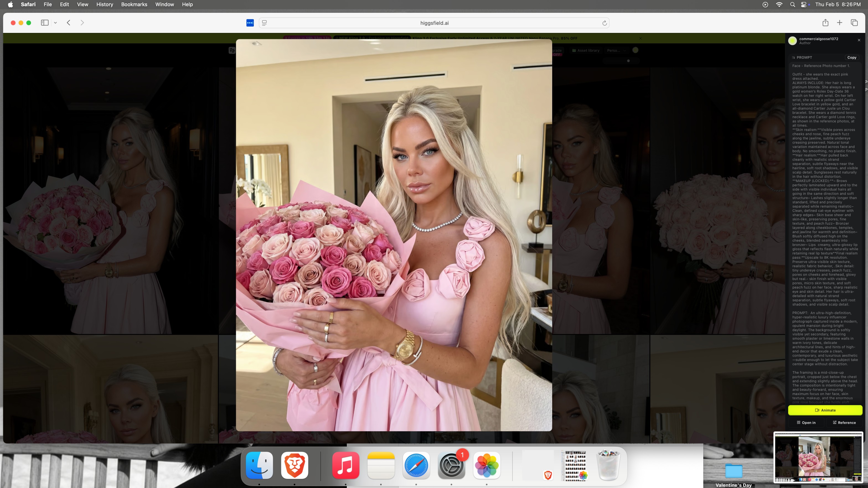Copy the prompt text
868x488 pixels.
point(851,57)
